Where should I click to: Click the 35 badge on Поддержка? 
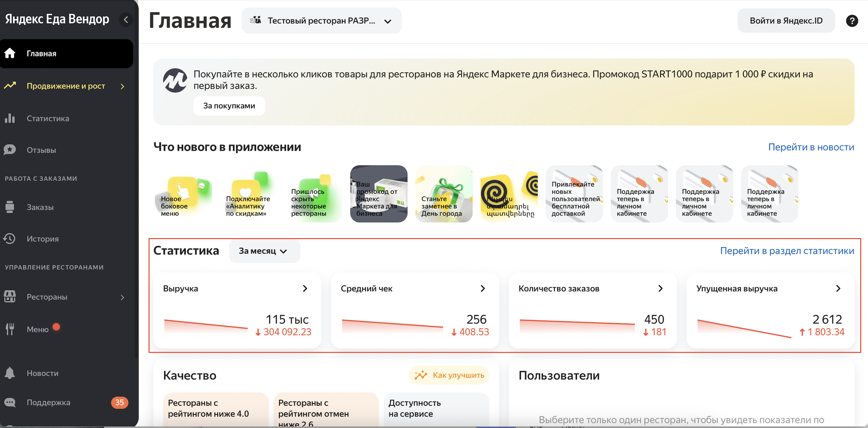click(x=119, y=402)
